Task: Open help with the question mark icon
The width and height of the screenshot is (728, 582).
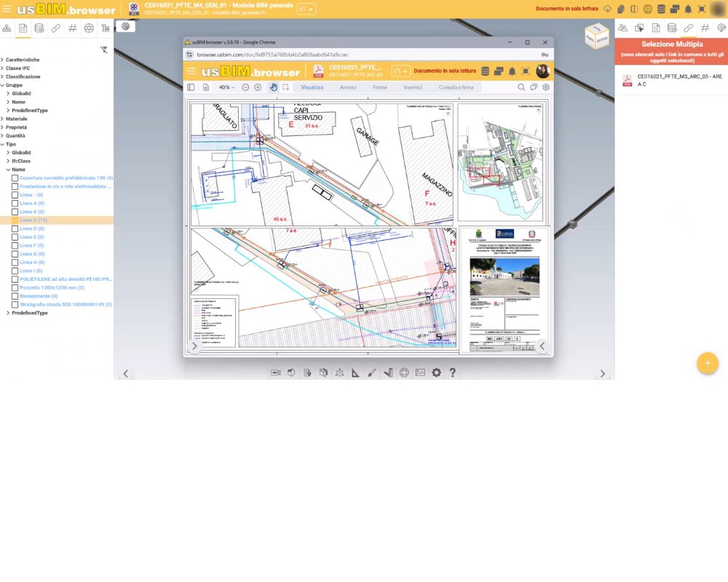Action: coord(452,372)
